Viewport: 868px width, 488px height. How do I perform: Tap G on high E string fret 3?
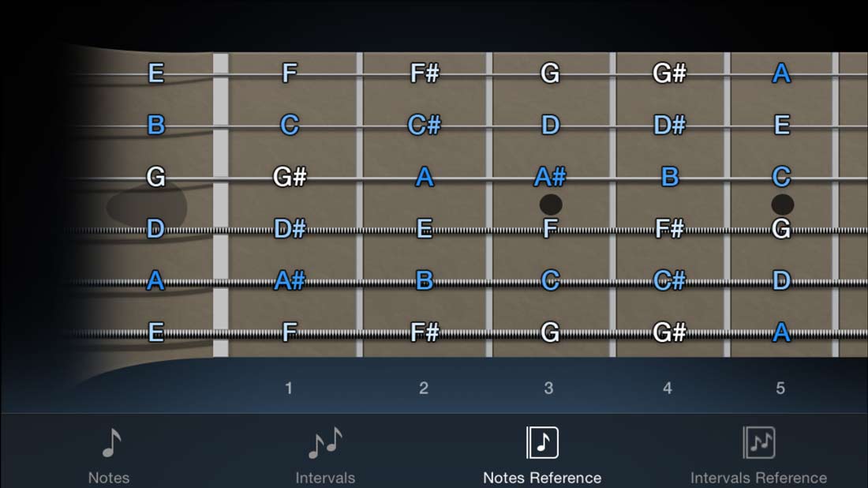coord(550,73)
